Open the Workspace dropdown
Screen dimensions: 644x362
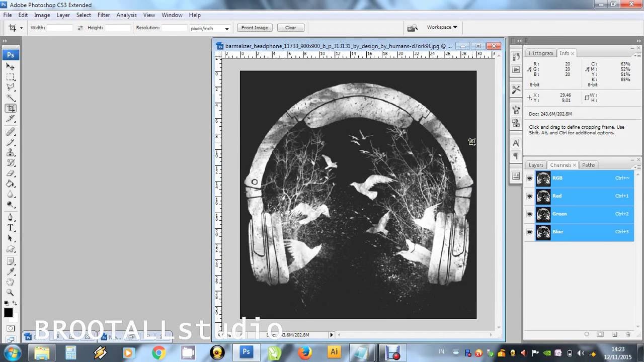(442, 27)
